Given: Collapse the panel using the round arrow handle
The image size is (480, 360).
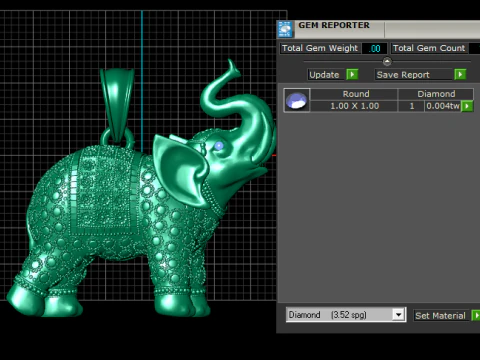Looking at the screenshot, I should pos(387,61).
